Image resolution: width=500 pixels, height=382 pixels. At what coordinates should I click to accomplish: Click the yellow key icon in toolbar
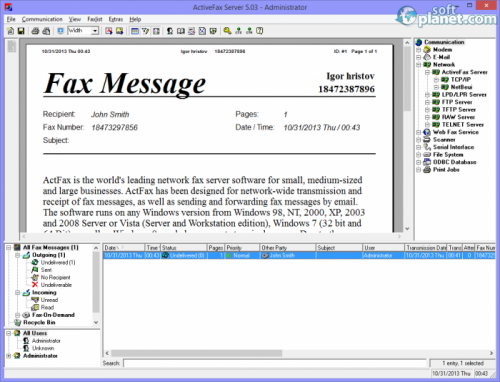point(227,31)
